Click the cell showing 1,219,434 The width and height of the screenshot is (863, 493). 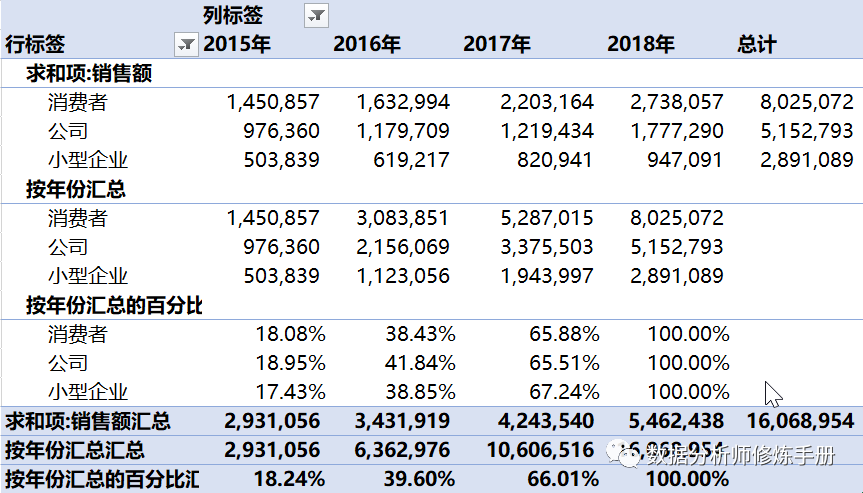pyautogui.click(x=547, y=131)
